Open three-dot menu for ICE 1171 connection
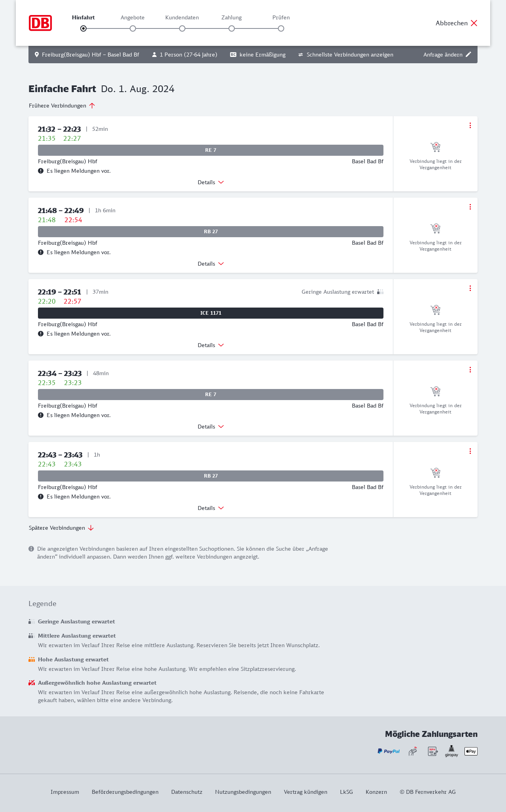506x812 pixels. (470, 288)
